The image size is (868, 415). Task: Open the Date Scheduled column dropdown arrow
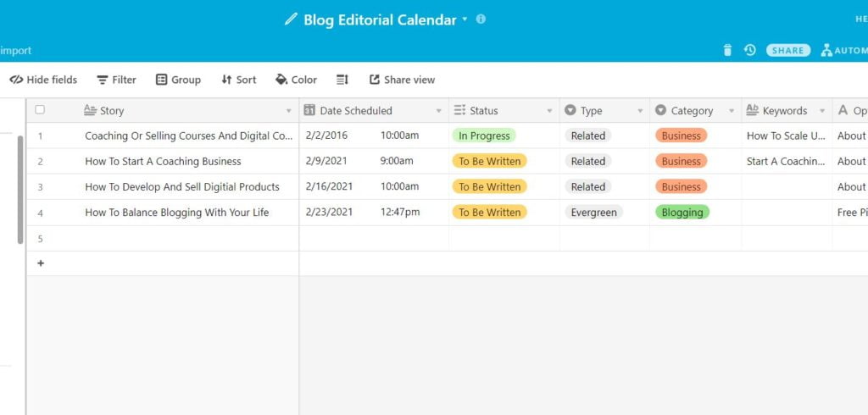[x=439, y=111]
